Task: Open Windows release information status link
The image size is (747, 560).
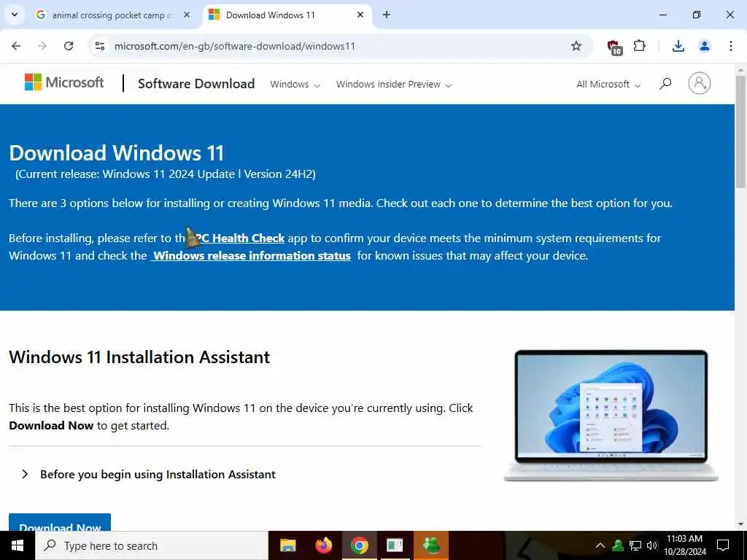Action: (251, 256)
